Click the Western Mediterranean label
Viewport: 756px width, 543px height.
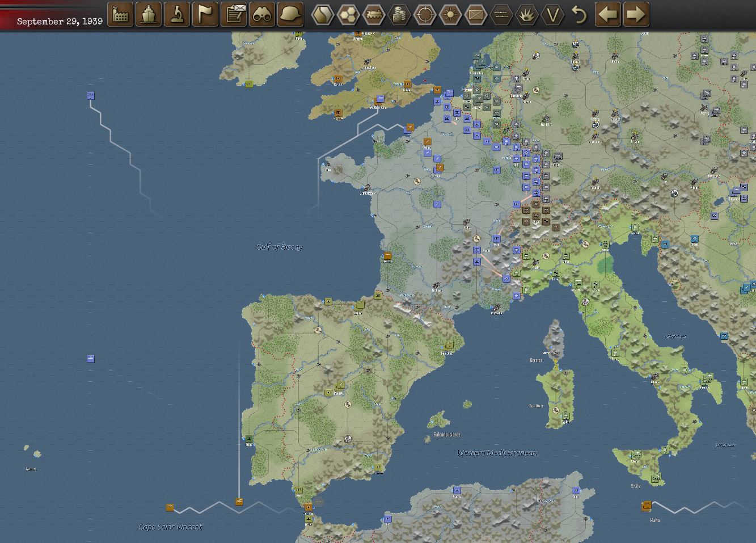(497, 453)
